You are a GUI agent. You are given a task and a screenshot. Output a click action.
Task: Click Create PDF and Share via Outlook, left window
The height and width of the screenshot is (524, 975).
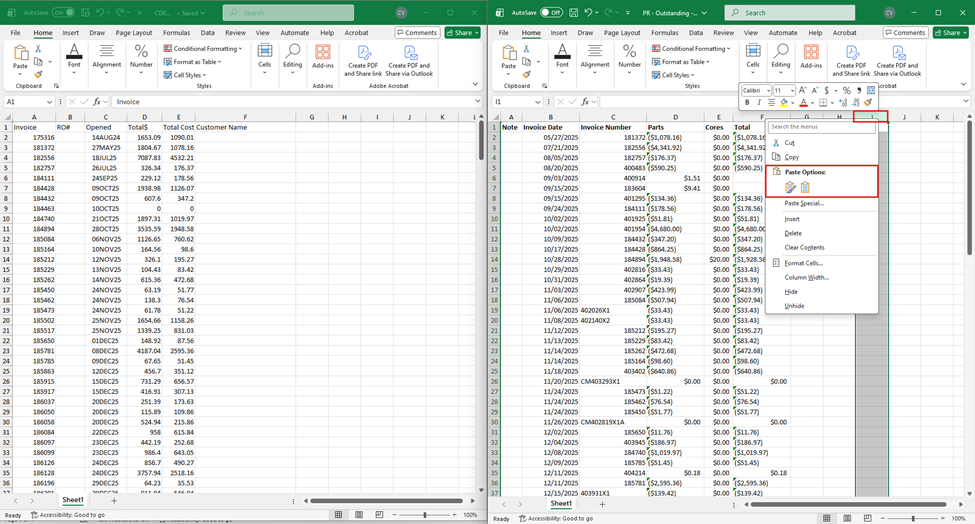coord(409,60)
